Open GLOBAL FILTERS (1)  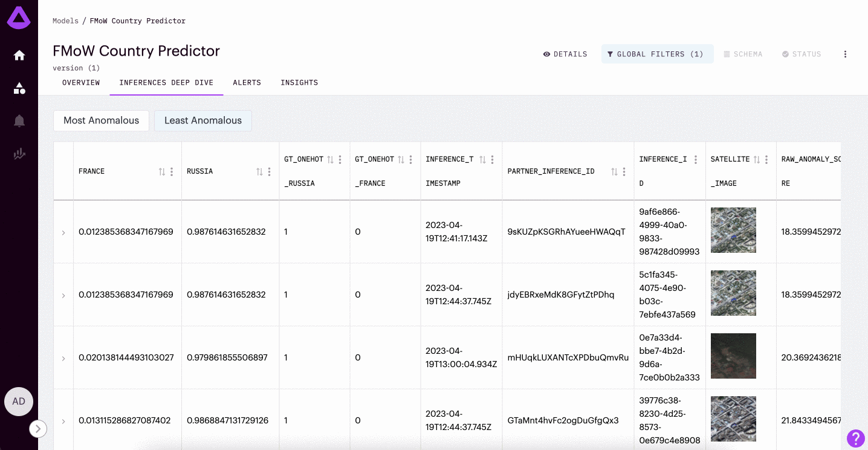[656, 54]
